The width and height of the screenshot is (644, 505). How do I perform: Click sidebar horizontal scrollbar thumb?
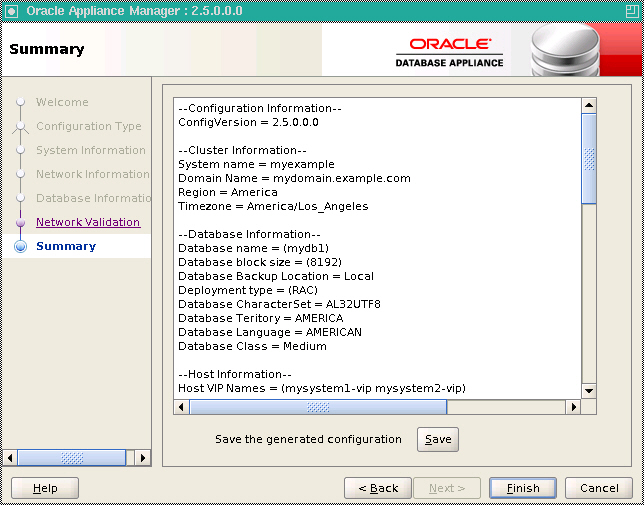pyautogui.click(x=72, y=457)
